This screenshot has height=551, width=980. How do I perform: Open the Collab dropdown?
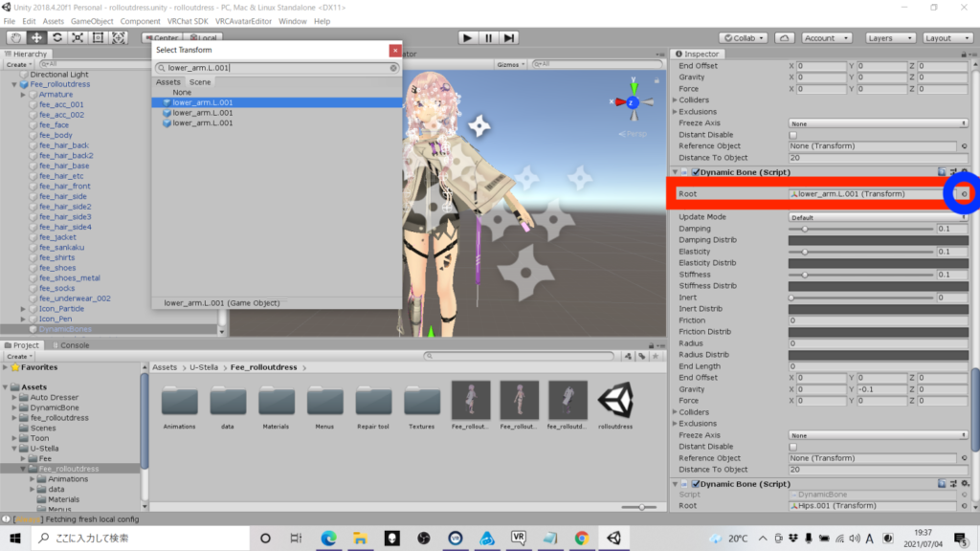[743, 38]
